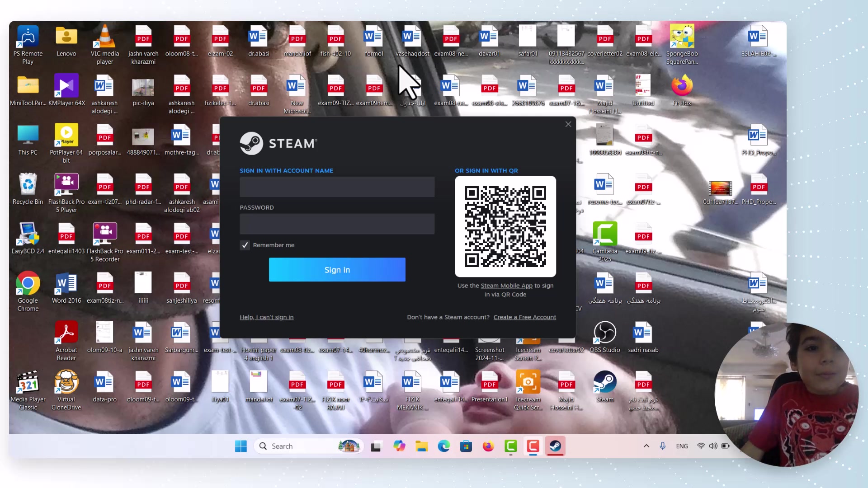868x488 pixels.
Task: Open Acrobat Reader desktop icon
Action: coord(66,333)
